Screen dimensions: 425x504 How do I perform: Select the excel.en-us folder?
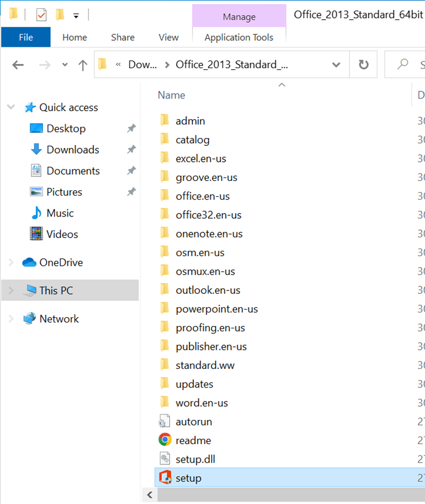pyautogui.click(x=201, y=159)
